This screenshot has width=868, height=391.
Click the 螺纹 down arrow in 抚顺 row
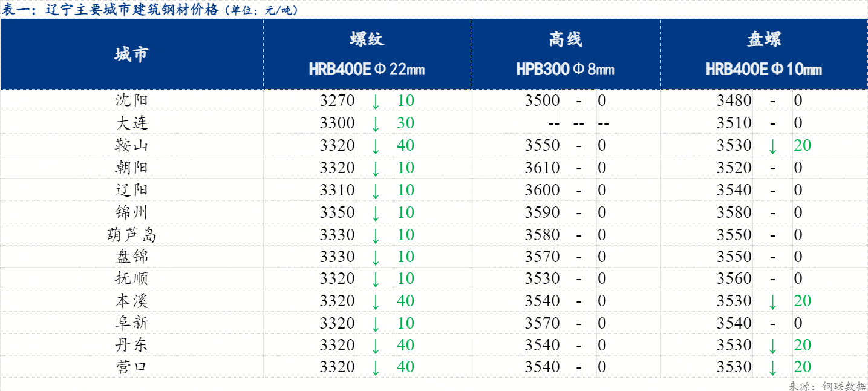coord(376,279)
